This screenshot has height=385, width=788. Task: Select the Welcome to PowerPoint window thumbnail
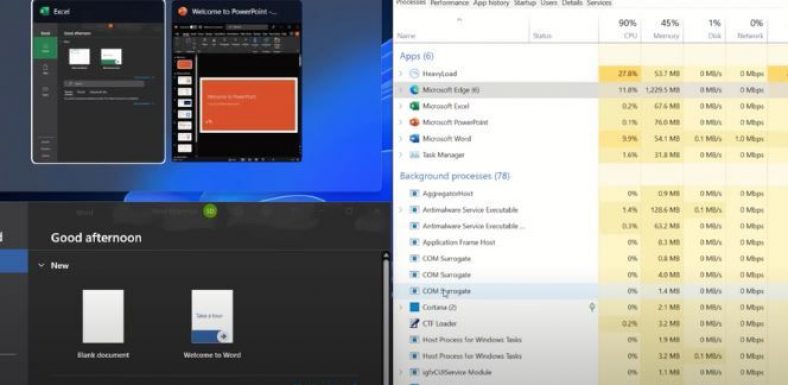[237, 81]
